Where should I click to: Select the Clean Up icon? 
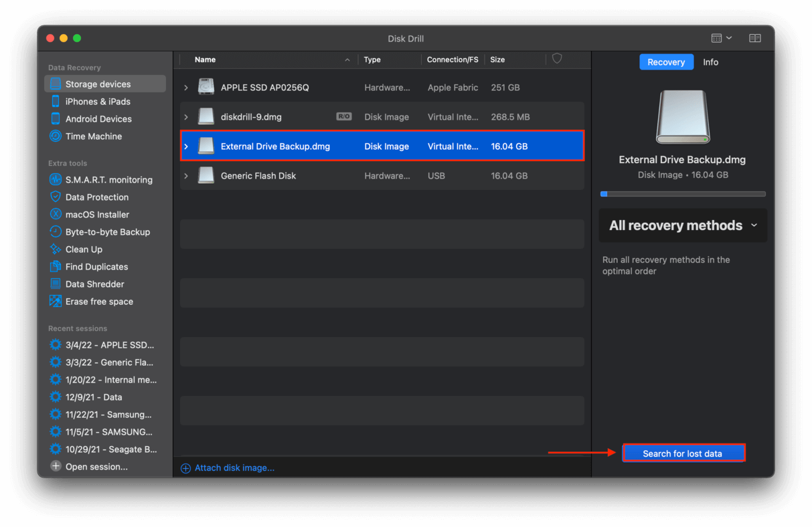point(56,249)
